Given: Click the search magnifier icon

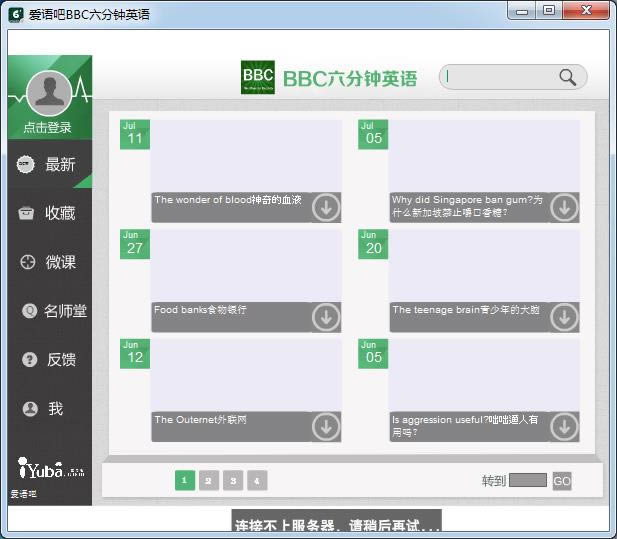Looking at the screenshot, I should (x=567, y=77).
